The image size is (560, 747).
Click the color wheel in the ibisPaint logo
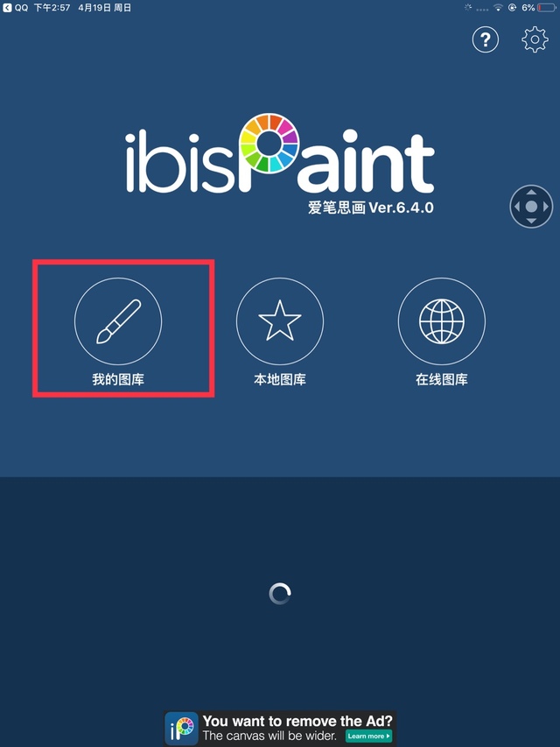[269, 143]
